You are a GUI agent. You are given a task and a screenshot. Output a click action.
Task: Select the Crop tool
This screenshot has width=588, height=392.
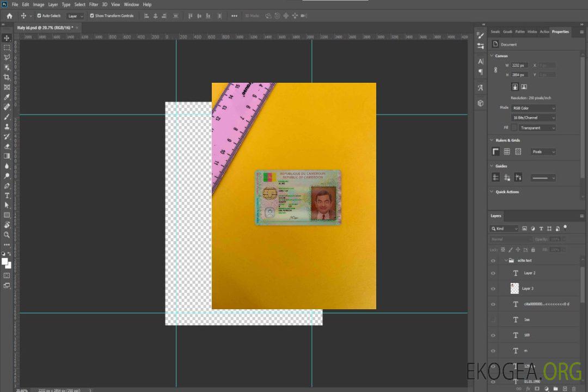coord(7,77)
